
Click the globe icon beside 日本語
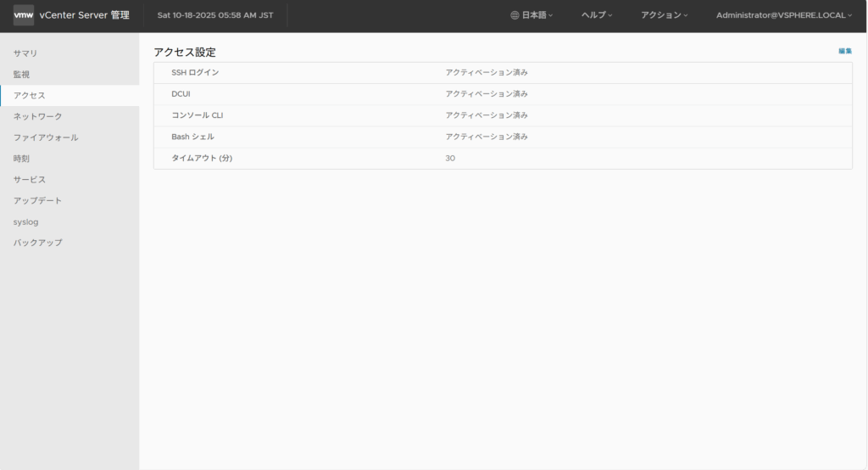(x=515, y=15)
